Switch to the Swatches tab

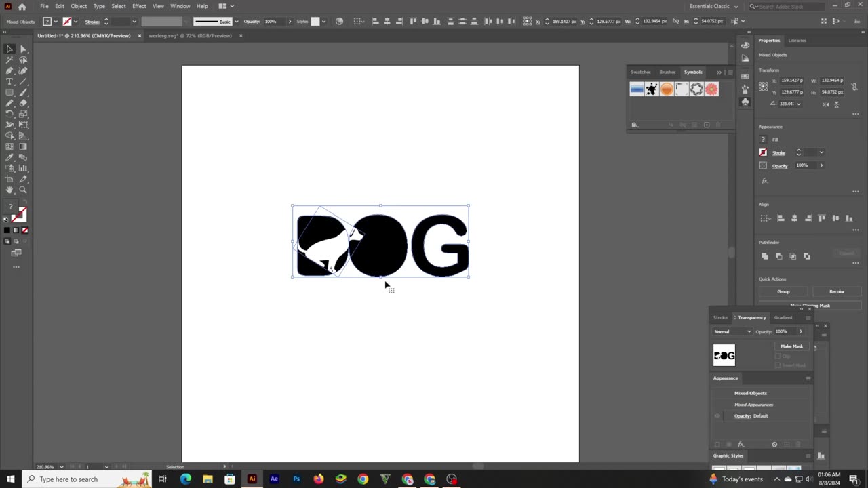point(641,72)
